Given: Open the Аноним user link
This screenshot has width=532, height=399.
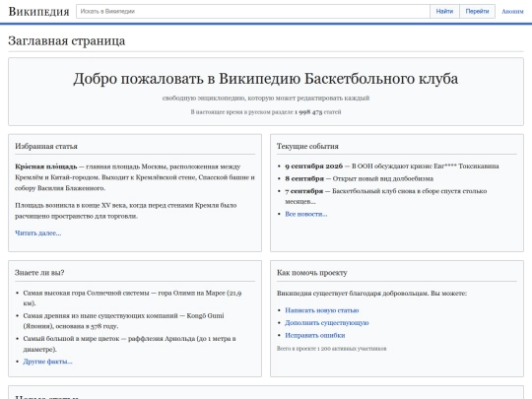Looking at the screenshot, I should tap(512, 12).
